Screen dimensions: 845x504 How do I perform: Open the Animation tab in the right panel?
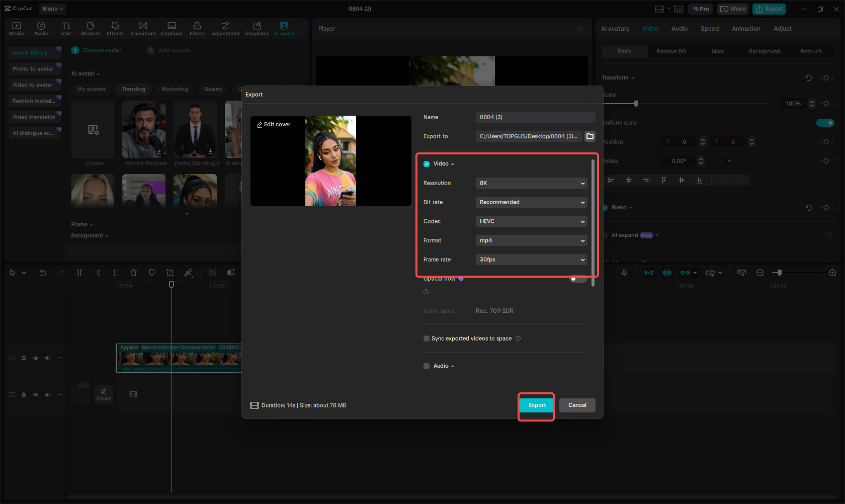[746, 29]
